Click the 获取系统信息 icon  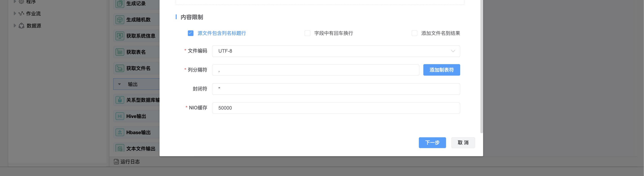(x=120, y=36)
